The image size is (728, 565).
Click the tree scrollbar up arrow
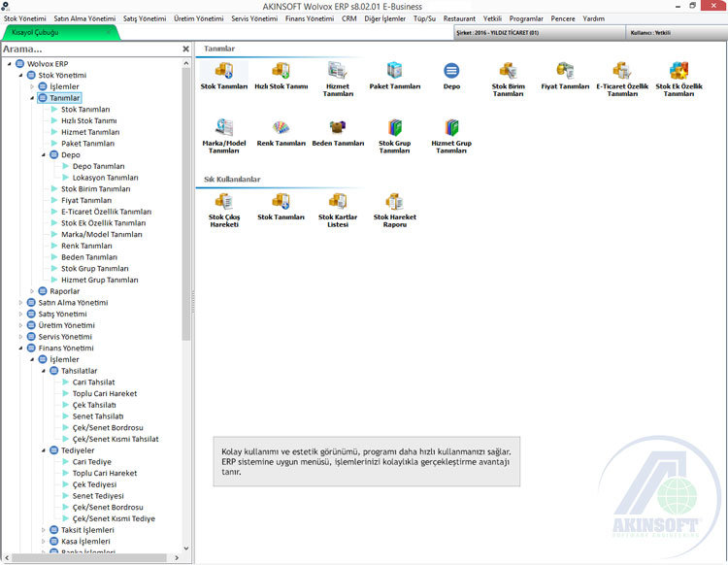tap(186, 63)
